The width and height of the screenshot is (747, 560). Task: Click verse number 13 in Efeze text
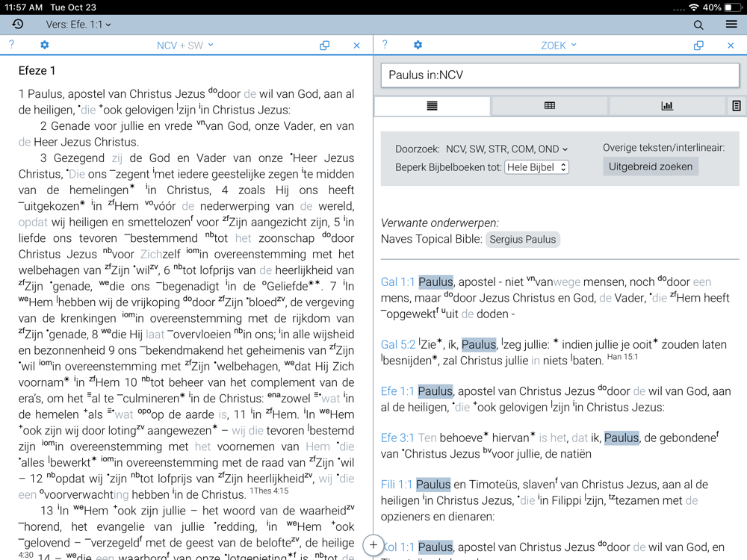46,511
